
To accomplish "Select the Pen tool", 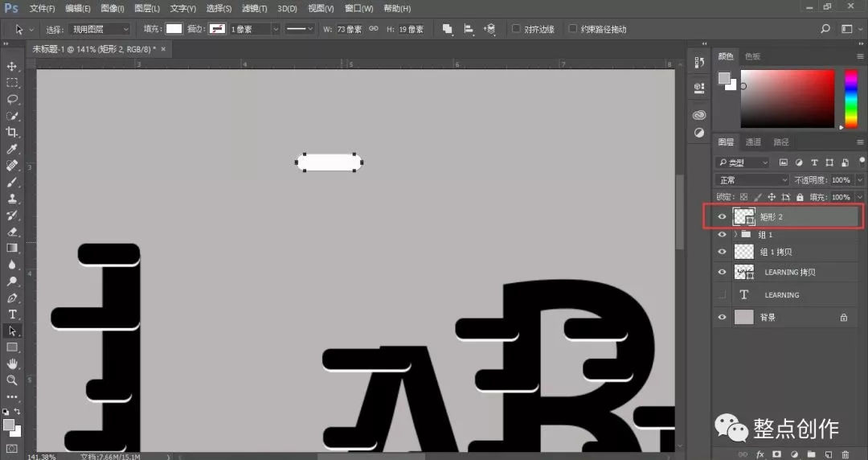I will (x=11, y=298).
